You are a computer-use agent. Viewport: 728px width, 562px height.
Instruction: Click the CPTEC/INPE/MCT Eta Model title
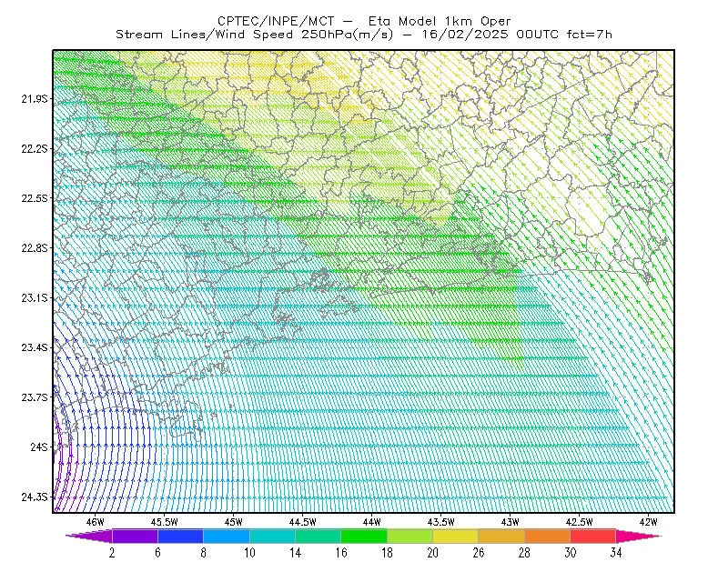[x=364, y=21]
